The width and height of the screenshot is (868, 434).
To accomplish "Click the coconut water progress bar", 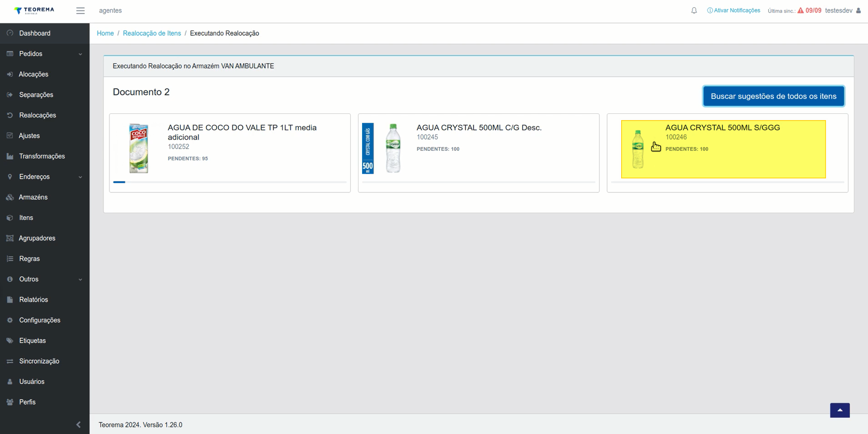I will click(230, 182).
